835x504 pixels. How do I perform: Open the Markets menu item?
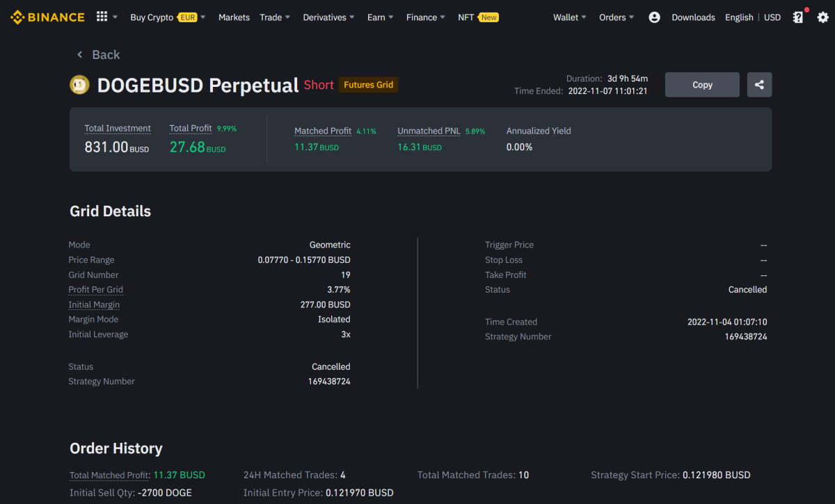pos(234,17)
